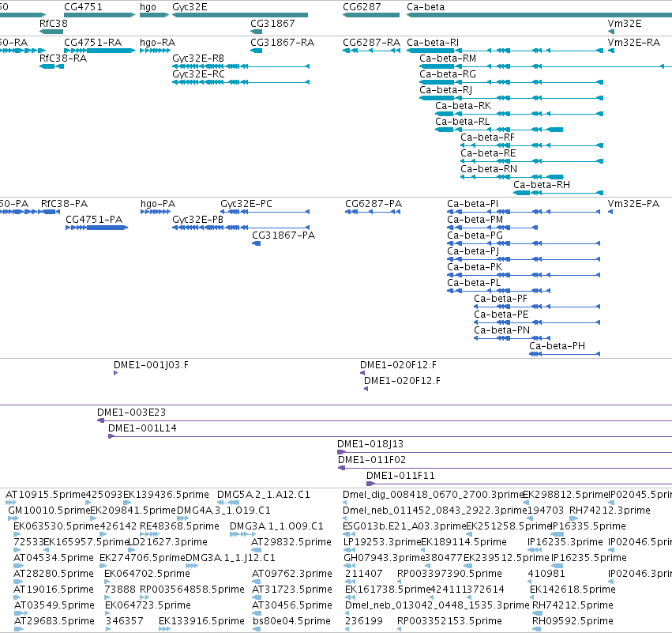Click the Ca-beta-RK transcript label

pyautogui.click(x=463, y=106)
